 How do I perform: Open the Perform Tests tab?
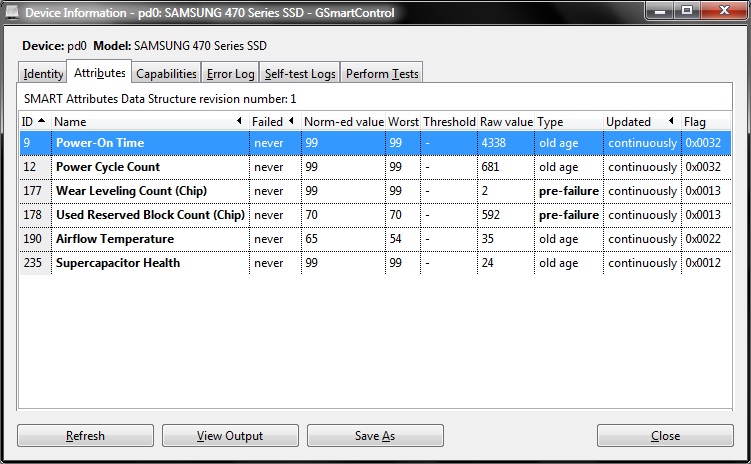[x=382, y=73]
